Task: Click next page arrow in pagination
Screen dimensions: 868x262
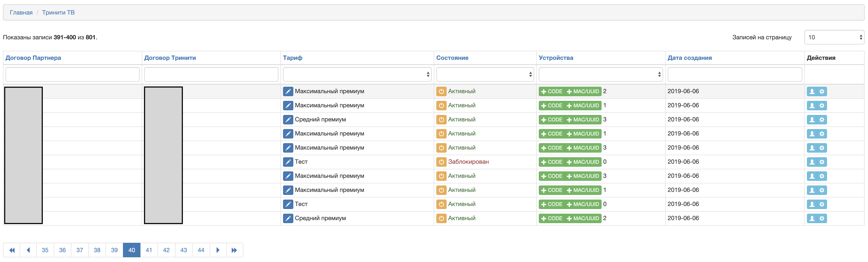Action: (x=218, y=250)
